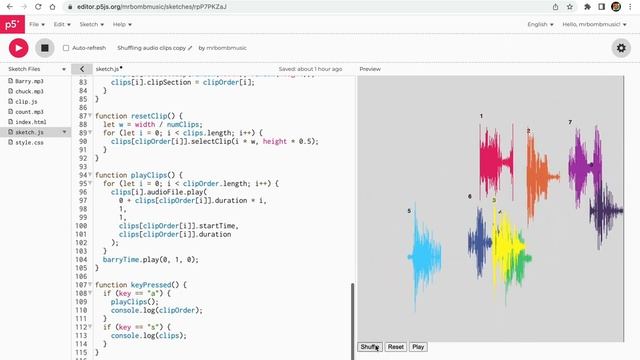The height and width of the screenshot is (360, 640).
Task: Open chuck.mp3 in the file list
Action: click(29, 91)
